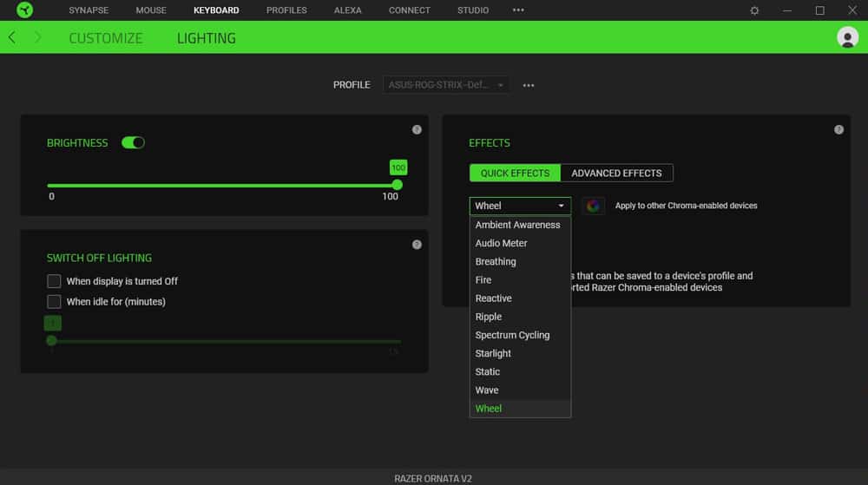
Task: Go back using the left arrow
Action: pos(12,38)
